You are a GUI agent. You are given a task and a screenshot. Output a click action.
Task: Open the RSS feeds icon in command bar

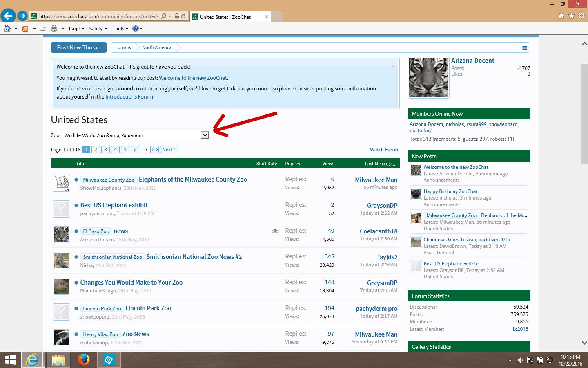25,29
